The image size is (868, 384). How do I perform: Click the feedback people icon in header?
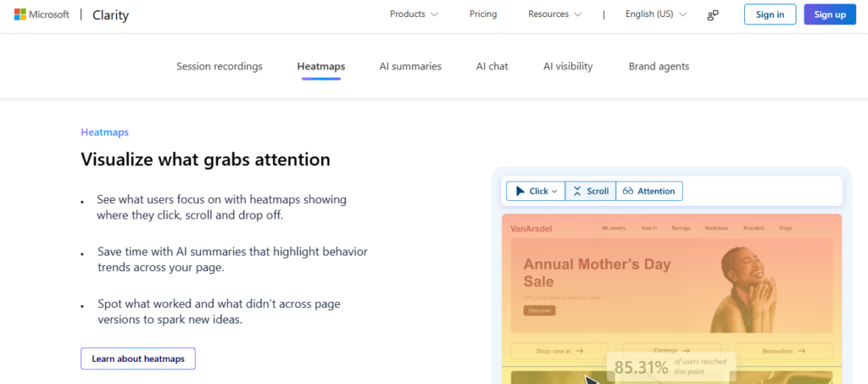coord(713,15)
